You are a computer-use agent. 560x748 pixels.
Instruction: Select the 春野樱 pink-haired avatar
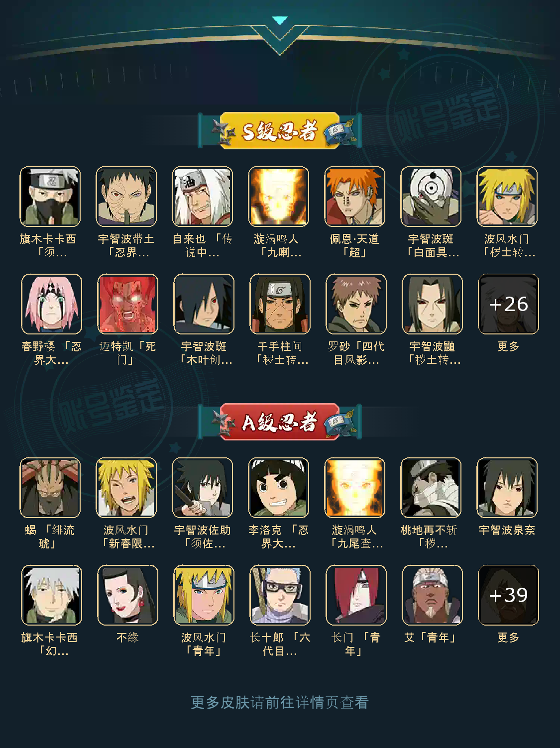point(51,304)
